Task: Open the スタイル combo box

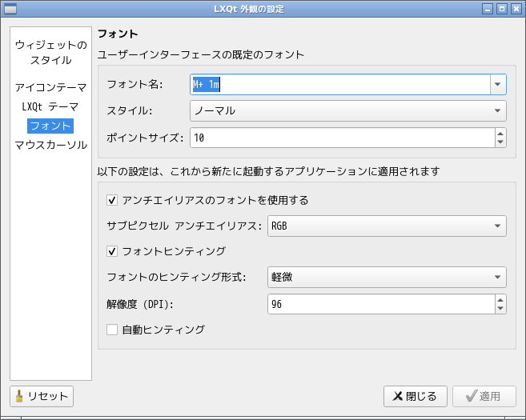Action: pyautogui.click(x=348, y=110)
